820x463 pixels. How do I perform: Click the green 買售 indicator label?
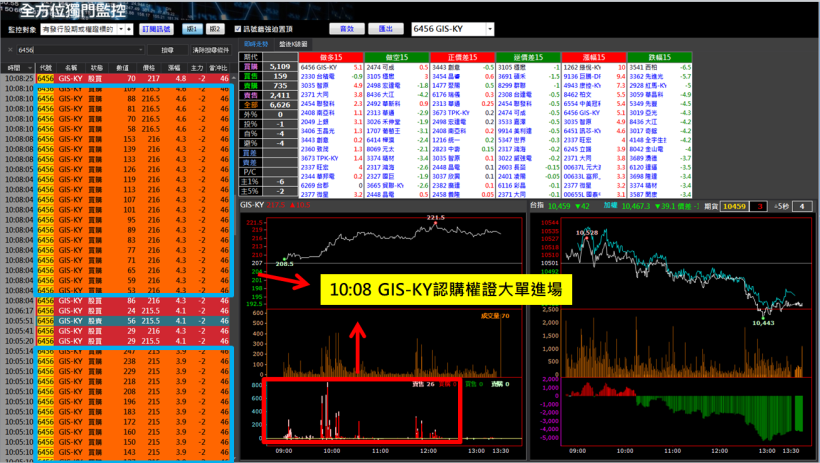252,76
